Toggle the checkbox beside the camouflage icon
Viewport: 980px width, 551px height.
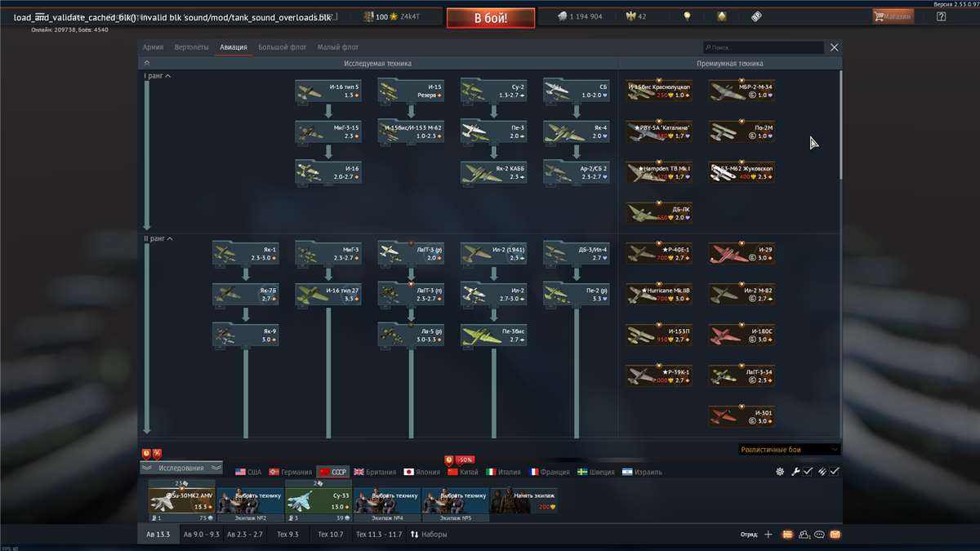(x=834, y=470)
